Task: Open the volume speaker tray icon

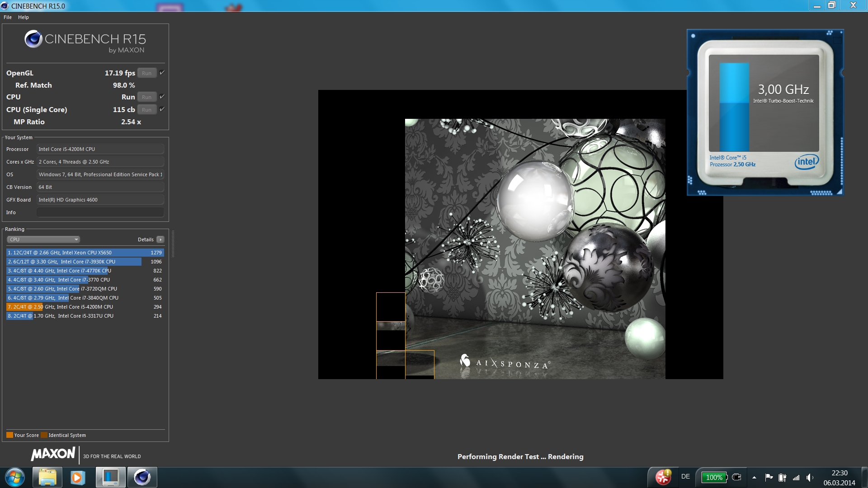Action: (809, 478)
